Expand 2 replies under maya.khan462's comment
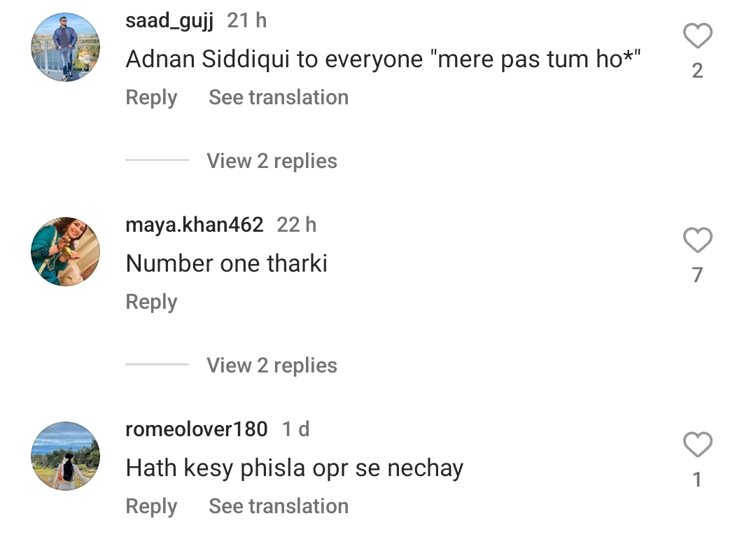The image size is (756, 537). (x=272, y=365)
